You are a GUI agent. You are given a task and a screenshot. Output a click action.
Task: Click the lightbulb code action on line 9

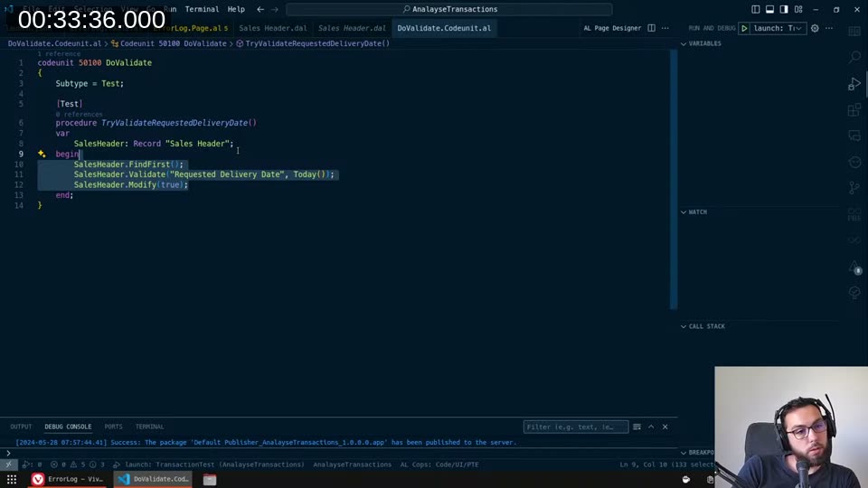click(42, 154)
